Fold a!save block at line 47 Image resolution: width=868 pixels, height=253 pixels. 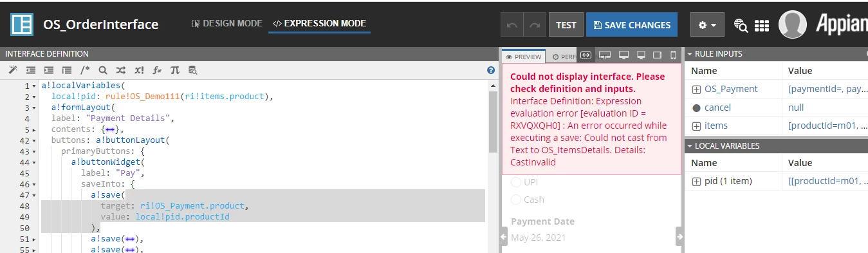(33, 195)
